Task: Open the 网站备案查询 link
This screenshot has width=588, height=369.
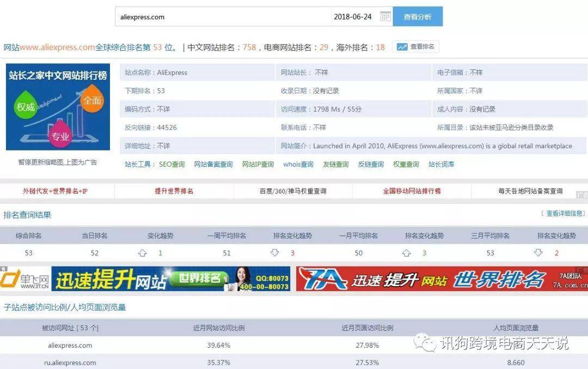Action: [x=213, y=164]
